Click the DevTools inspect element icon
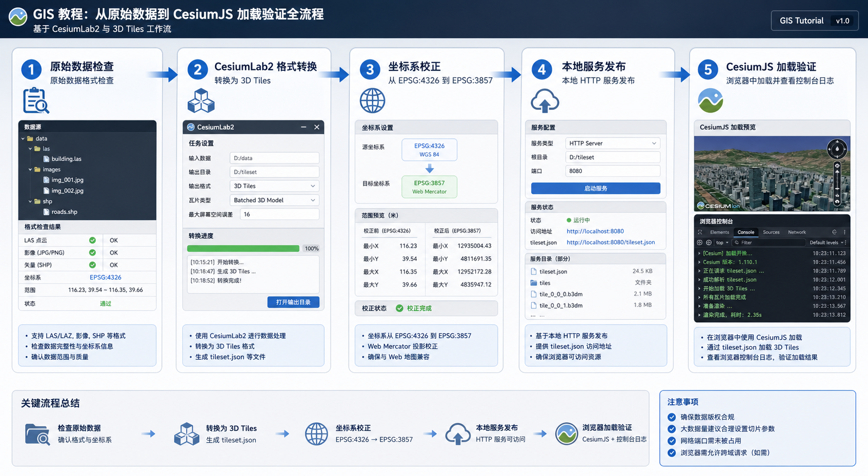The width and height of the screenshot is (868, 476). point(700,232)
